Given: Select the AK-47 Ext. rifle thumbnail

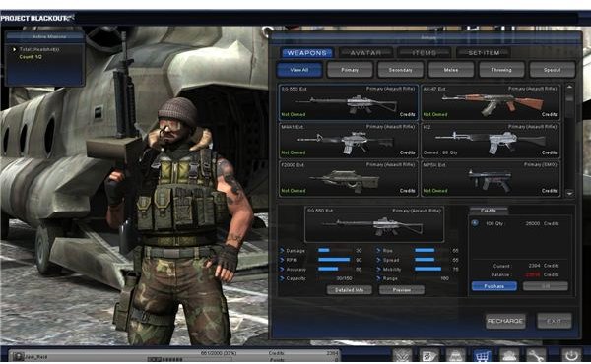Looking at the screenshot, I should click(x=490, y=101).
